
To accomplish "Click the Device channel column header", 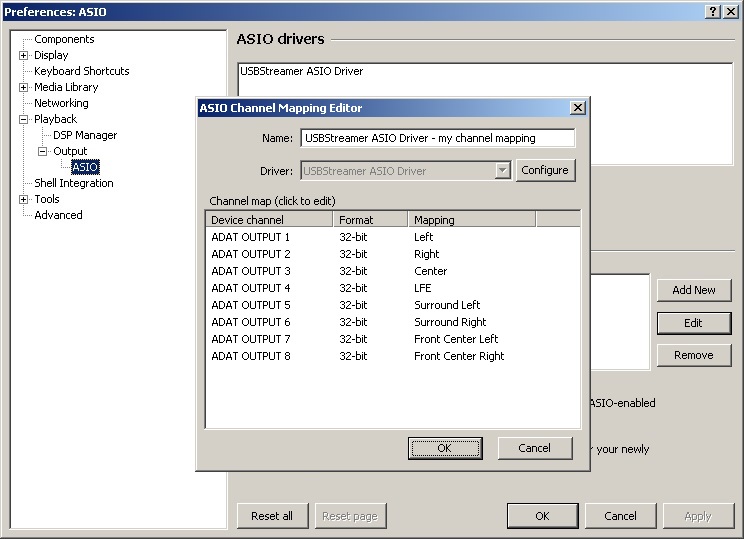I will (268, 220).
